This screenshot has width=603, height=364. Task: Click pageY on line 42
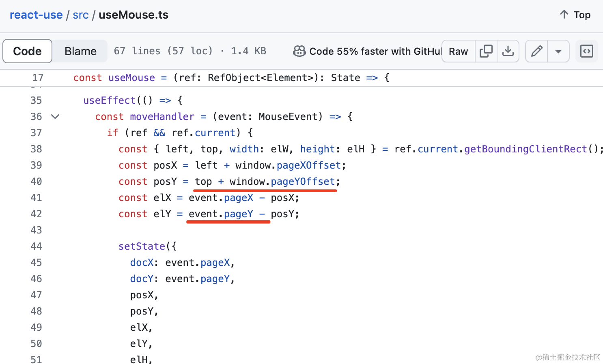239,214
